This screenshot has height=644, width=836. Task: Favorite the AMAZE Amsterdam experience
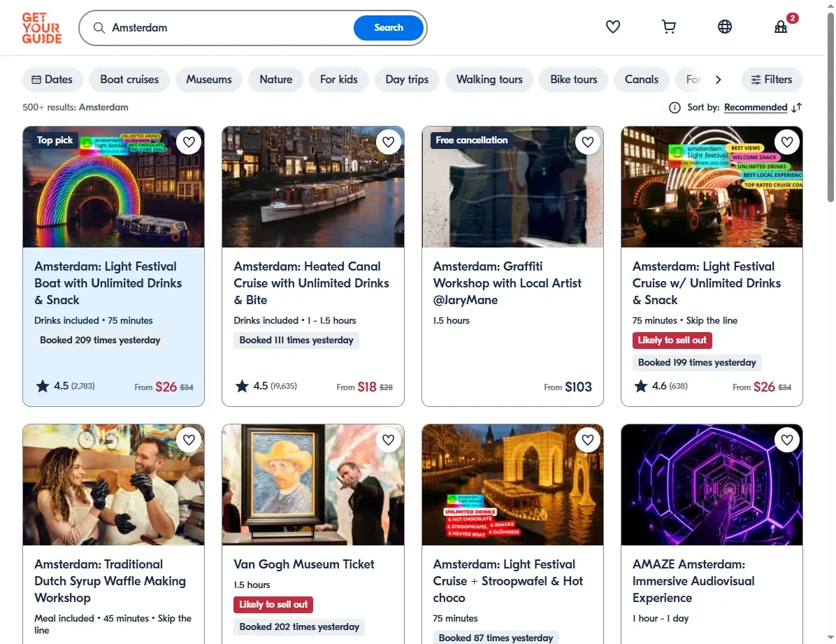[x=787, y=440]
